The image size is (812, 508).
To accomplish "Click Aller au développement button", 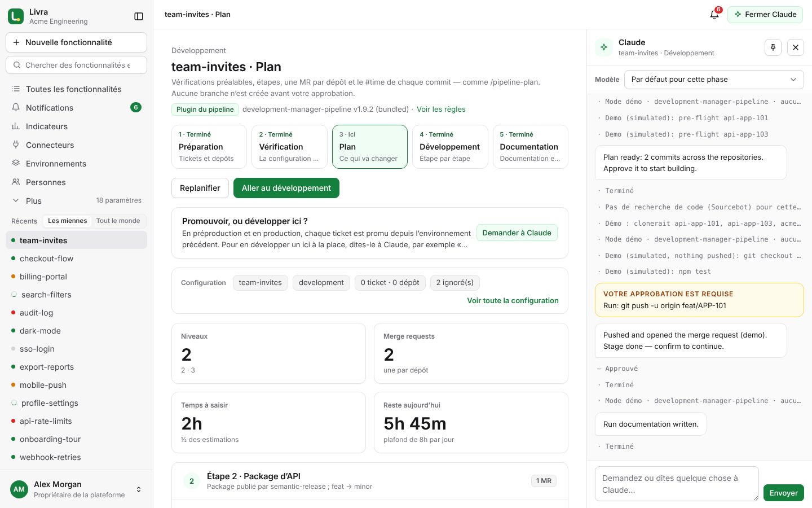I will [x=286, y=188].
